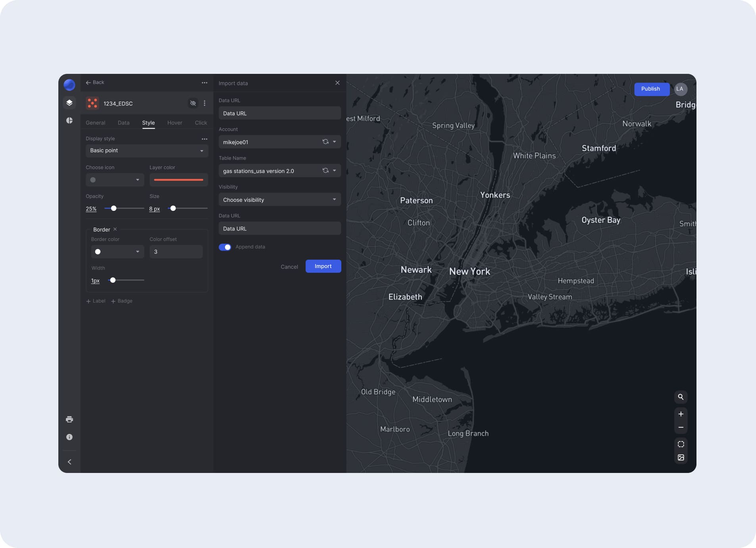This screenshot has width=756, height=548.
Task: Open the Choose icon dropdown
Action: (x=115, y=180)
